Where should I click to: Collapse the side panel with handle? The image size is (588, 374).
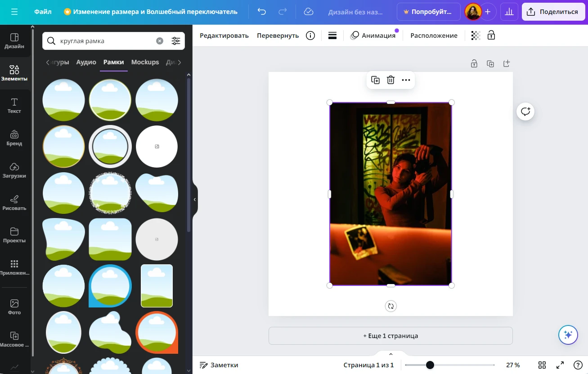[x=195, y=200]
